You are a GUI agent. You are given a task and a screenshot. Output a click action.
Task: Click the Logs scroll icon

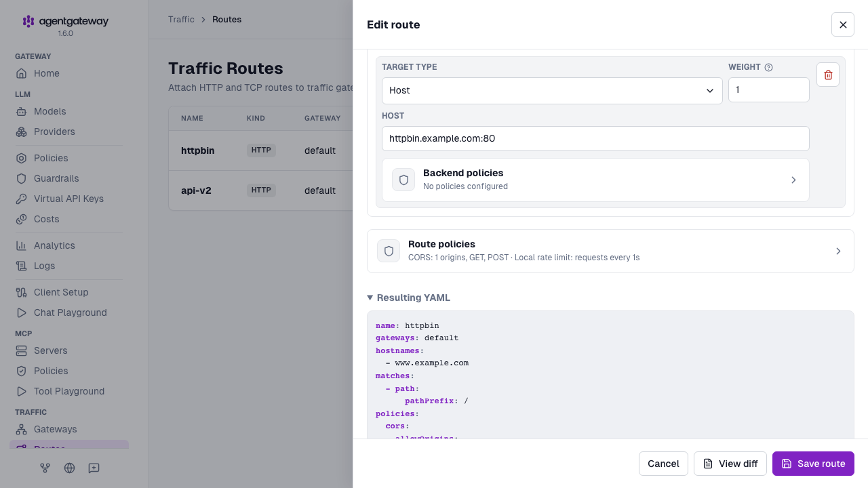pos(22,266)
